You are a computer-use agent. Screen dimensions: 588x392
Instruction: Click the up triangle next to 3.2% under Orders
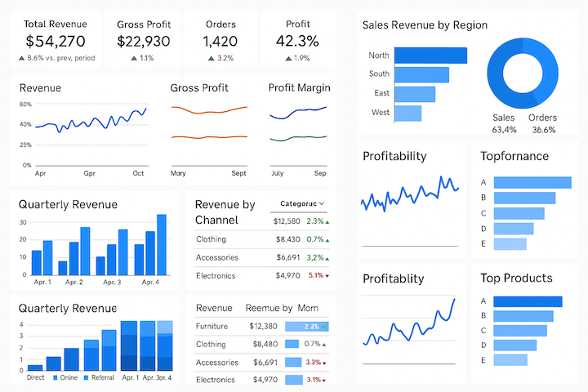point(212,58)
